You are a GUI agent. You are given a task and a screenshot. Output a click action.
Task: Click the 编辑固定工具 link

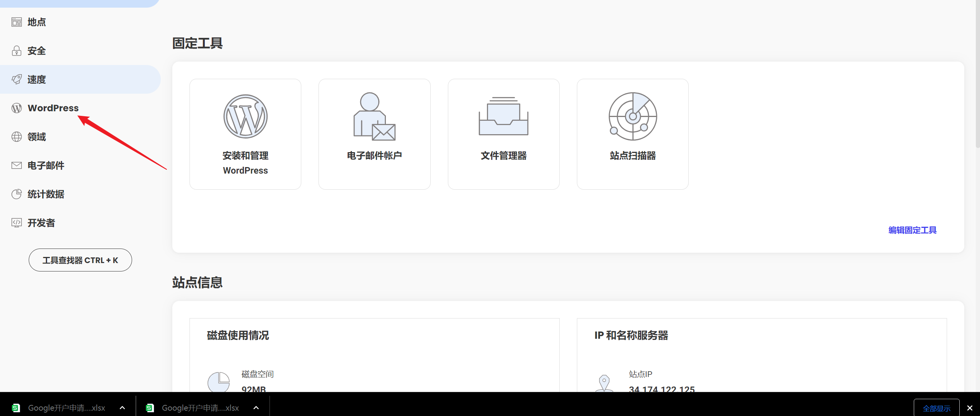click(912, 230)
